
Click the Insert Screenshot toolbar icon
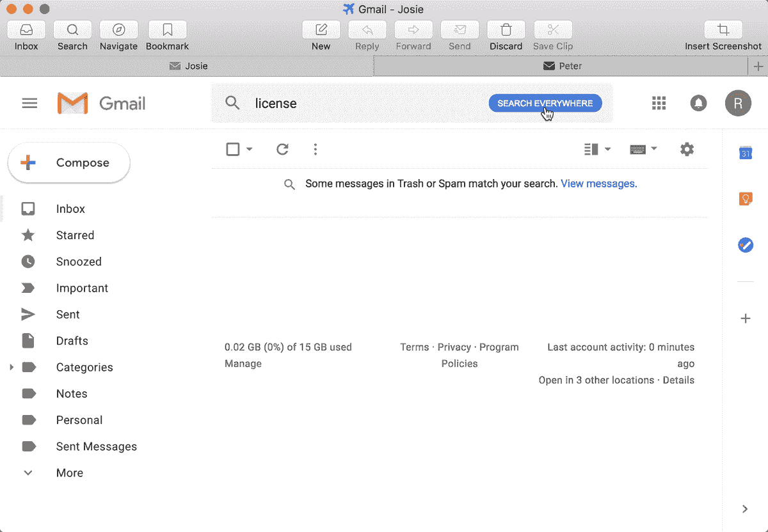tap(723, 29)
